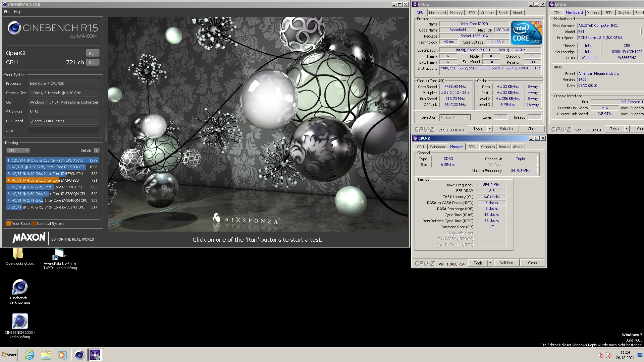The width and height of the screenshot is (644, 362).
Task: Launch Cinebench desktop shortcut
Action: [x=20, y=292]
